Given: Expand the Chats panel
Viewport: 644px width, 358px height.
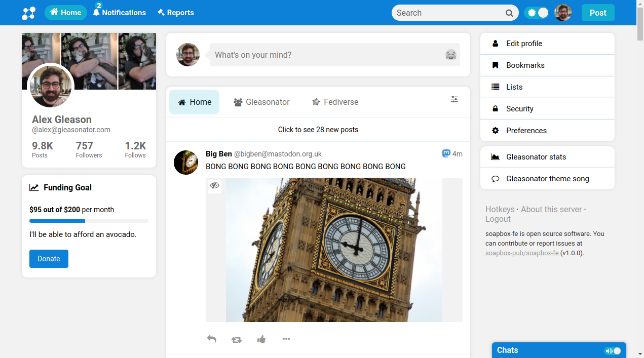Looking at the screenshot, I should tap(547, 350).
